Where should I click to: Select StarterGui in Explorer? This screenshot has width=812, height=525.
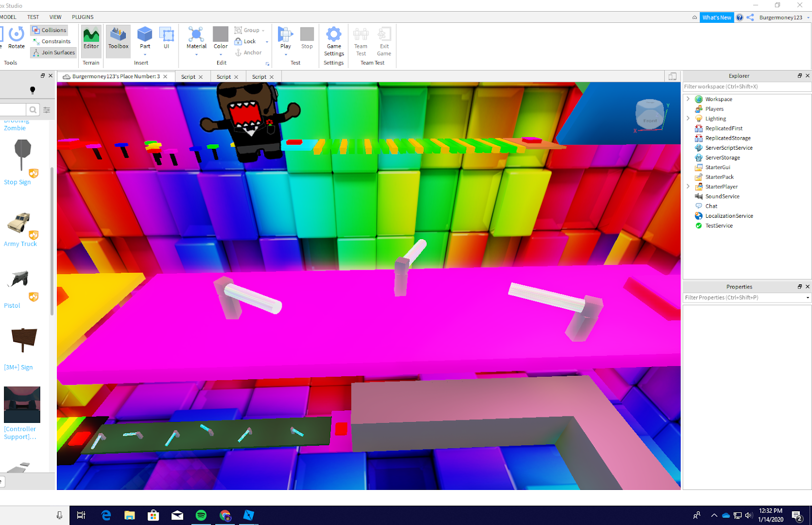718,167
